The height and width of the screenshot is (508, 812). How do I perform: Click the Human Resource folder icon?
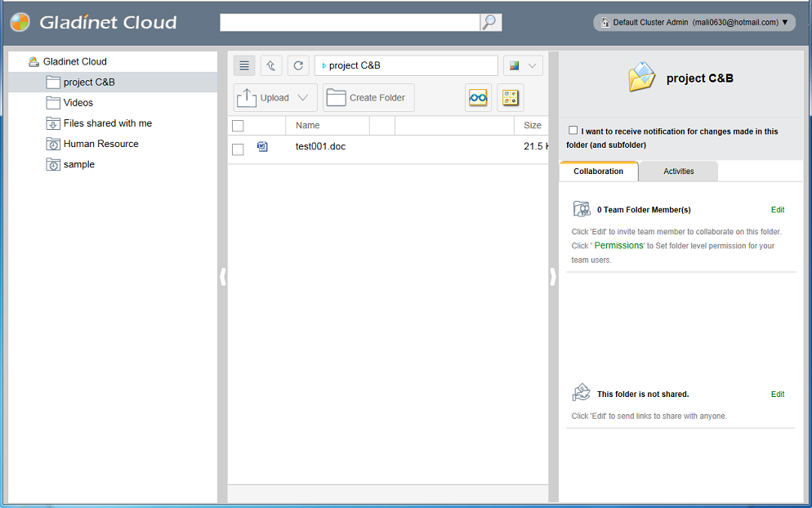tap(53, 144)
